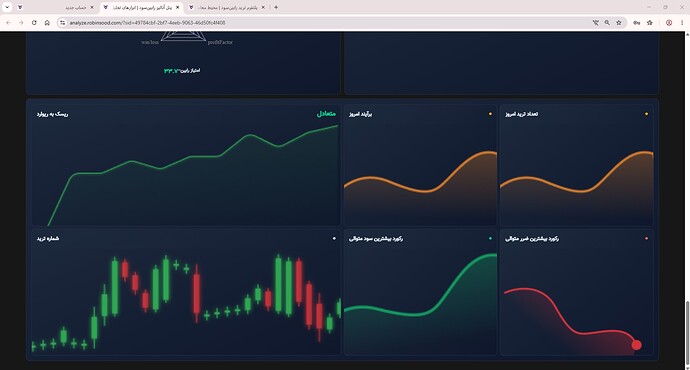
Task: Click the page's vertical scrollbar thumb
Action: (687, 333)
